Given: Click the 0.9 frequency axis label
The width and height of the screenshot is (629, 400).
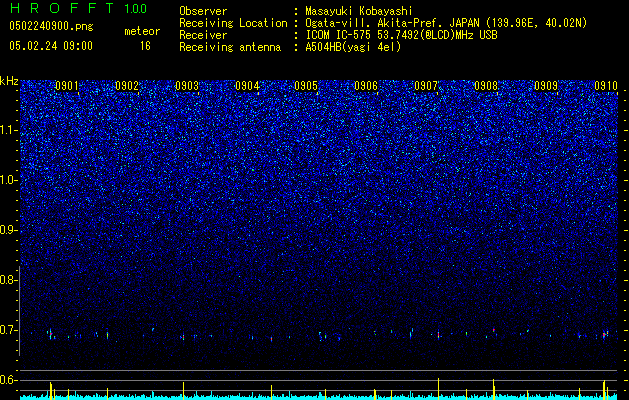Looking at the screenshot, I should (9, 230).
